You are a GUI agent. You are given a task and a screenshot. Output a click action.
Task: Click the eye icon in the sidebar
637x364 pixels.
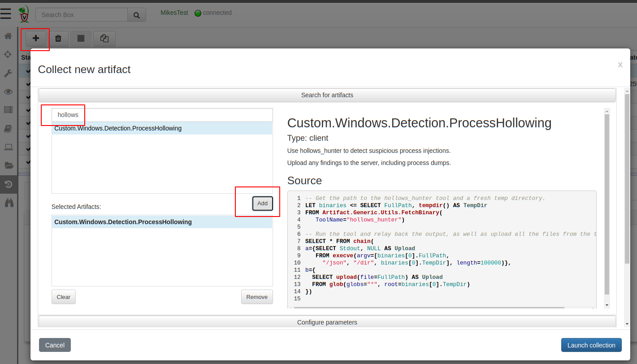pos(8,91)
